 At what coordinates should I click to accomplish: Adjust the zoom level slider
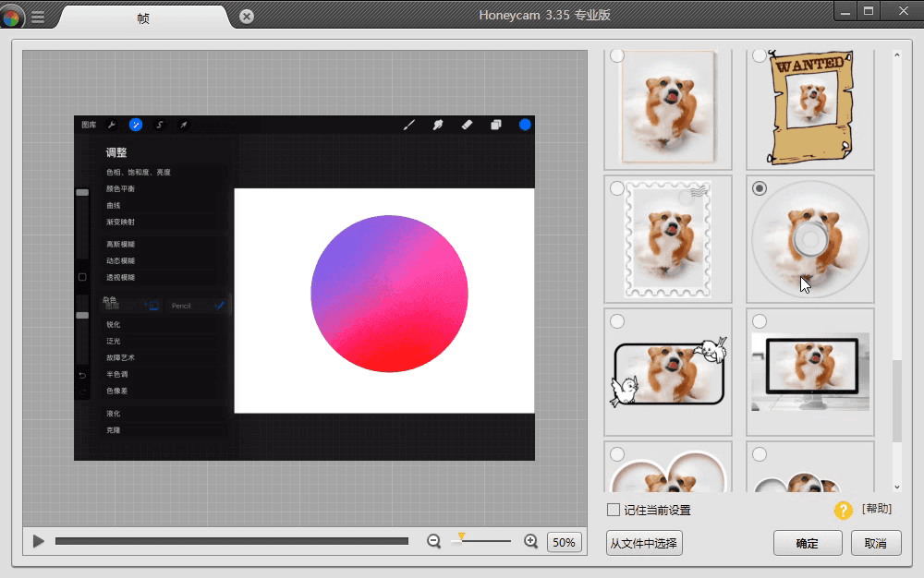click(x=461, y=538)
